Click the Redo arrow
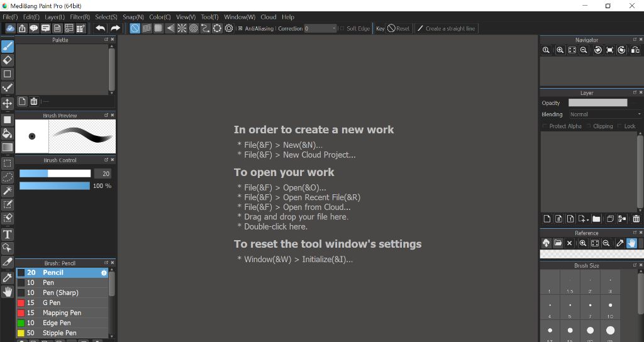Viewport: 644px width, 342px height. (116, 28)
